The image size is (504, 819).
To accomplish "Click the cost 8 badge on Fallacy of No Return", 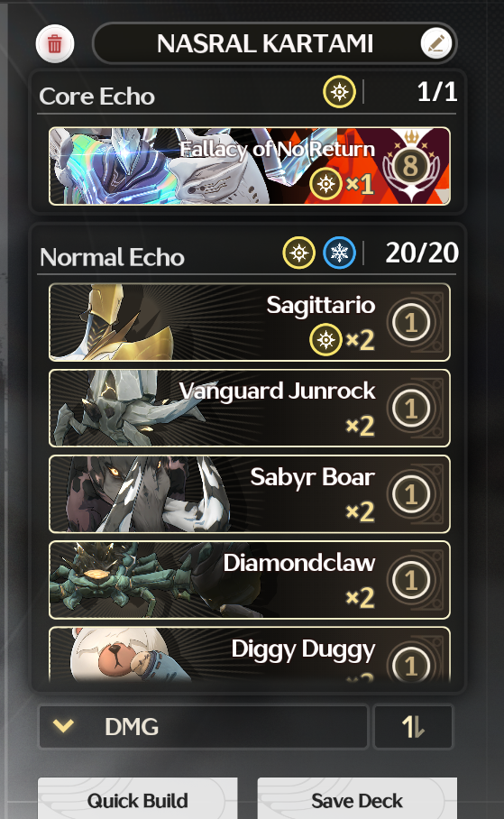I will pos(410,166).
